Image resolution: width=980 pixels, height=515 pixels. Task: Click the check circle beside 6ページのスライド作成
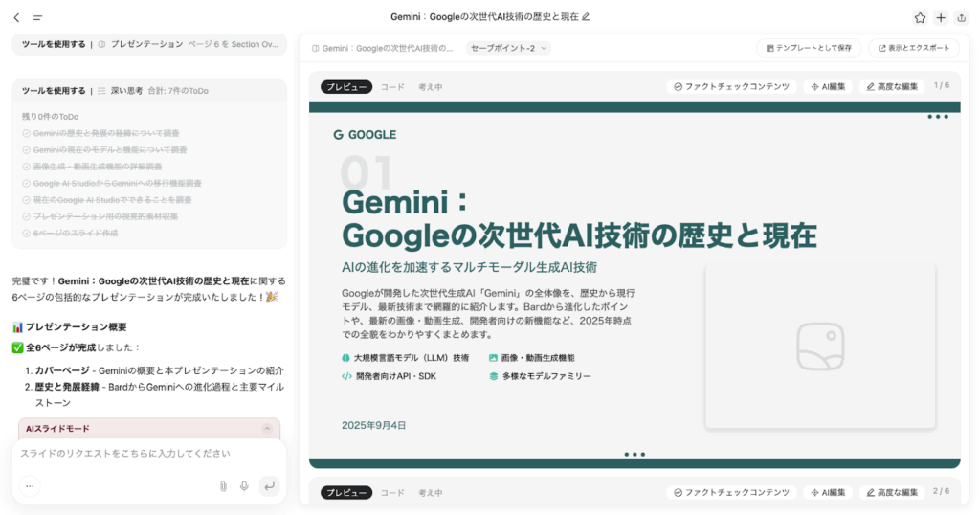click(27, 233)
